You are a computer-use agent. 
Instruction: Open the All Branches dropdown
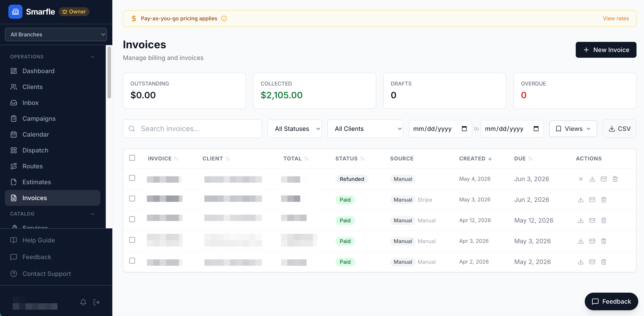56,35
